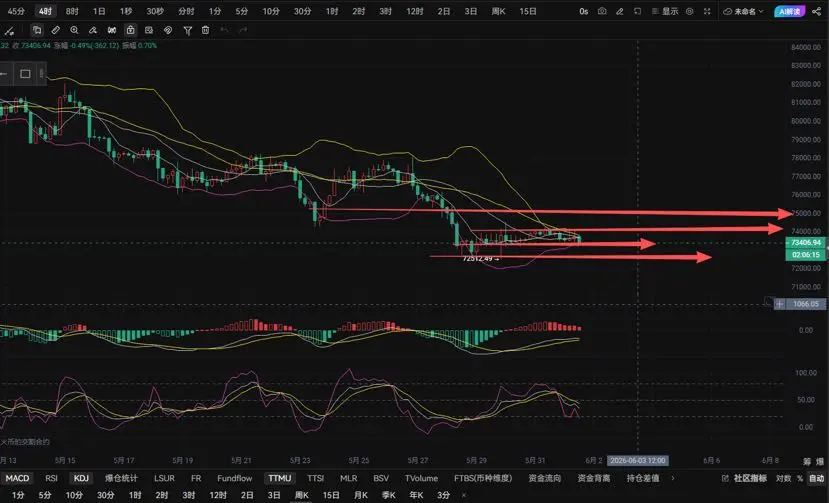Select the eraser tool
The width and height of the screenshot is (829, 503).
coord(93,30)
